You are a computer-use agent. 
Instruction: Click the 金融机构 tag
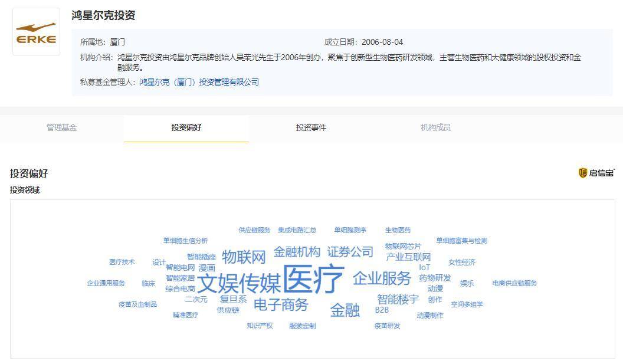click(297, 251)
